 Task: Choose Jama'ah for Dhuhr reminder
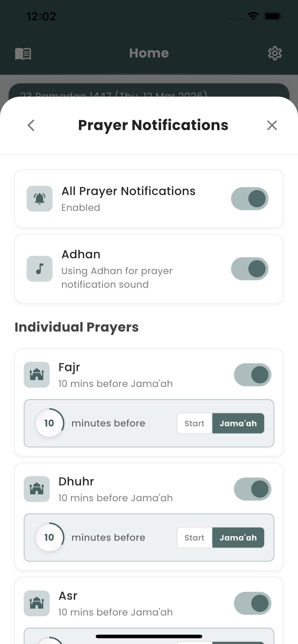pyautogui.click(x=238, y=537)
